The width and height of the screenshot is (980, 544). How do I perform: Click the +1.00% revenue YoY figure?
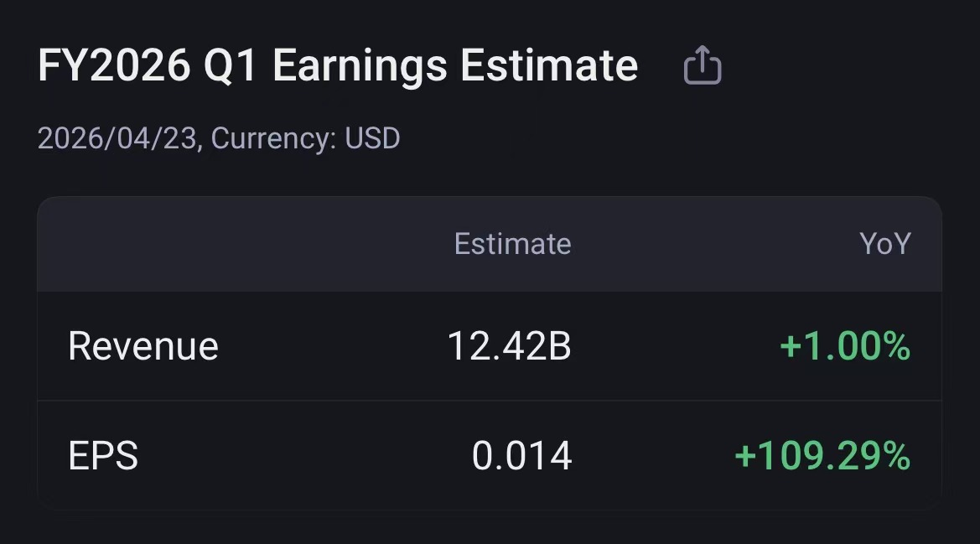coord(845,346)
